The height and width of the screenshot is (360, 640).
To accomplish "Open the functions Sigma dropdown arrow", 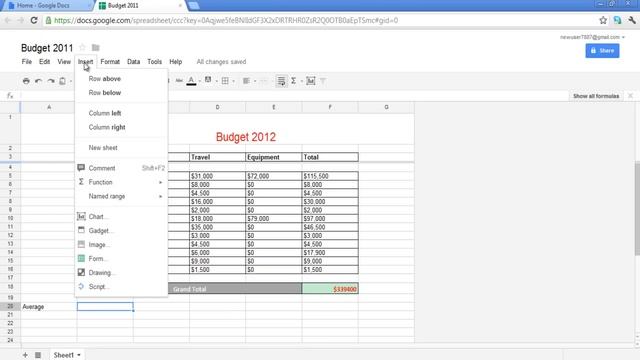I will (x=301, y=81).
